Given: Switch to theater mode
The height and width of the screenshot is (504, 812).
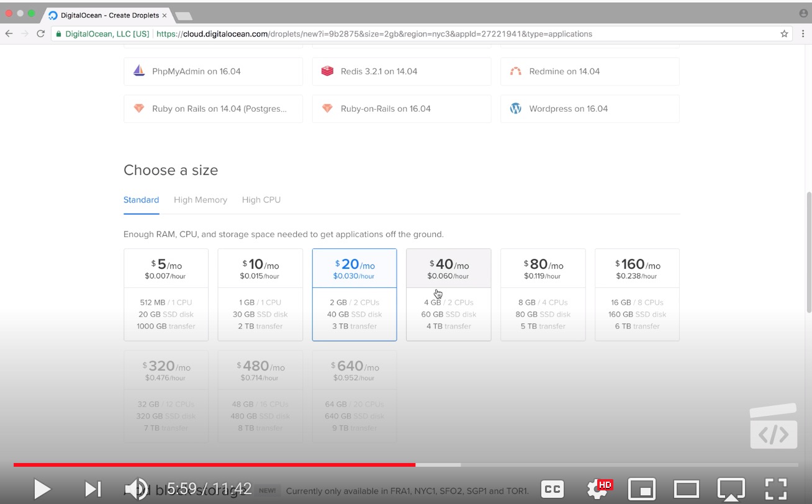Looking at the screenshot, I should (x=687, y=489).
